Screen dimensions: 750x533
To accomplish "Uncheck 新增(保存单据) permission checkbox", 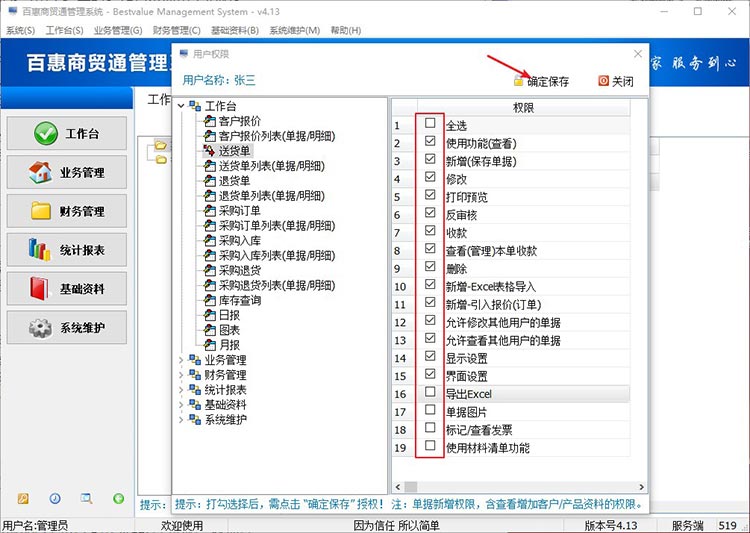I will point(430,159).
